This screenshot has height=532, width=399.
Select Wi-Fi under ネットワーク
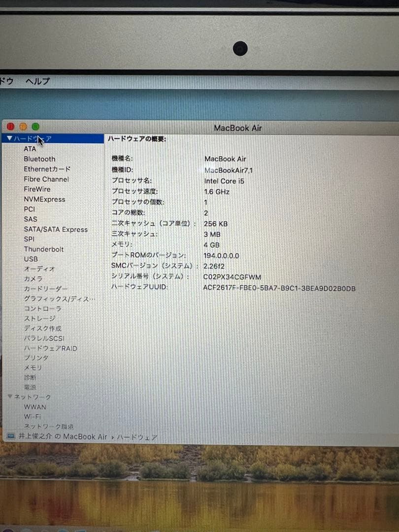click(x=32, y=416)
